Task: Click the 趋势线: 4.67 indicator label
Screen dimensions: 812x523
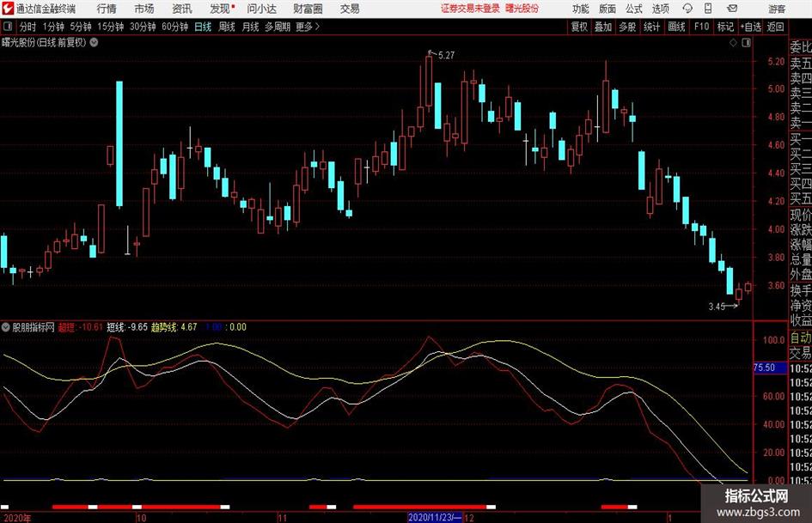Action: click(x=174, y=327)
